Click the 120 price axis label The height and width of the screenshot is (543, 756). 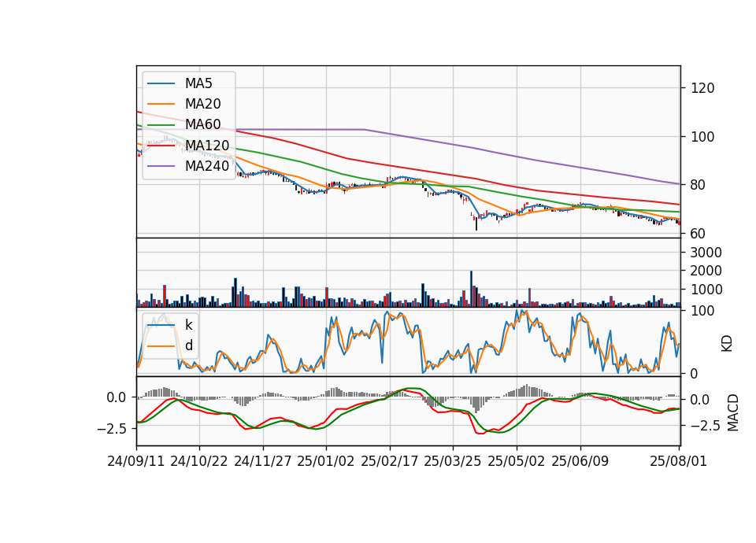tap(702, 88)
